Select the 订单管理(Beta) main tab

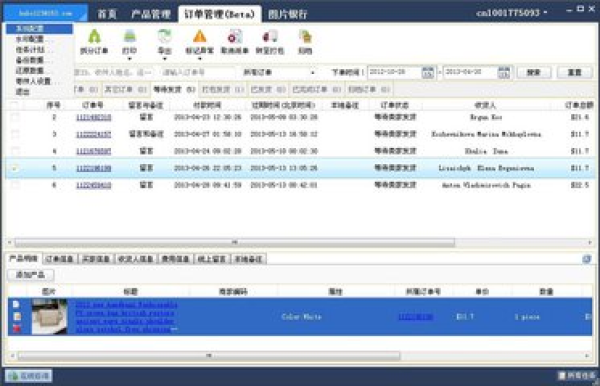[220, 14]
